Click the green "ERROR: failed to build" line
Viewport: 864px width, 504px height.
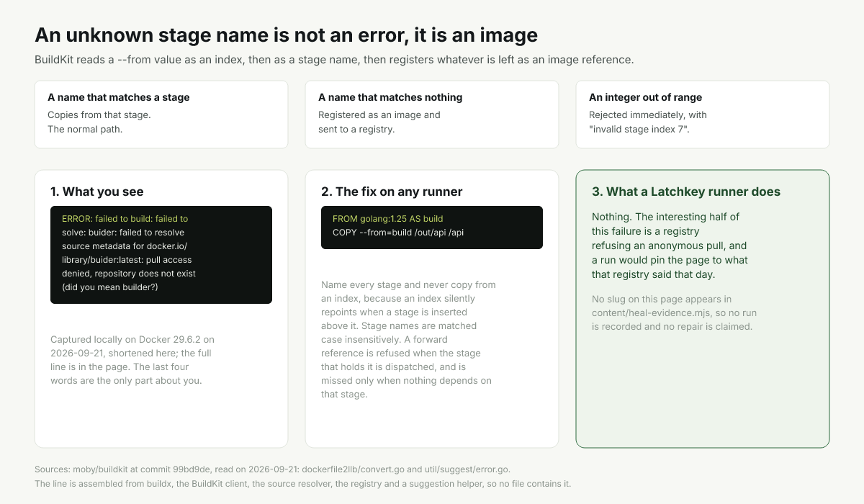pyautogui.click(x=125, y=218)
